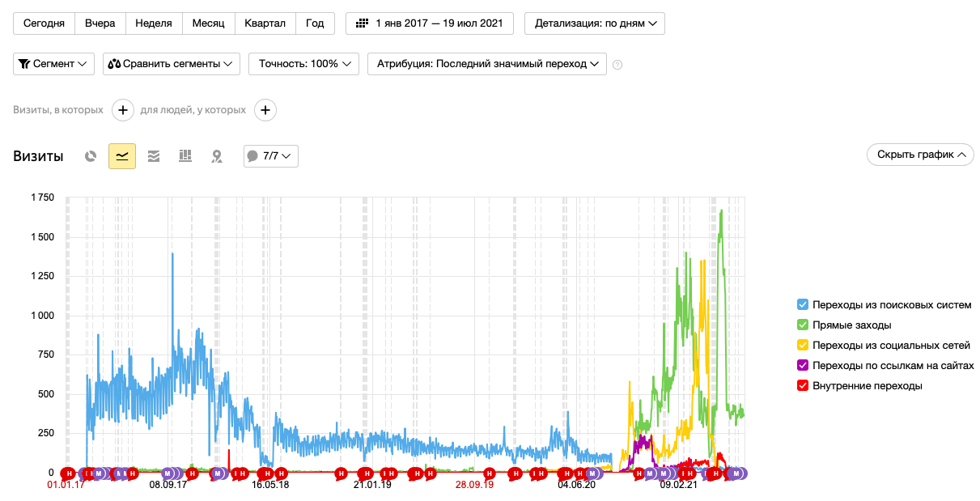Click the "Скрыть график" button
Screen dimensions: 980x501
point(920,155)
